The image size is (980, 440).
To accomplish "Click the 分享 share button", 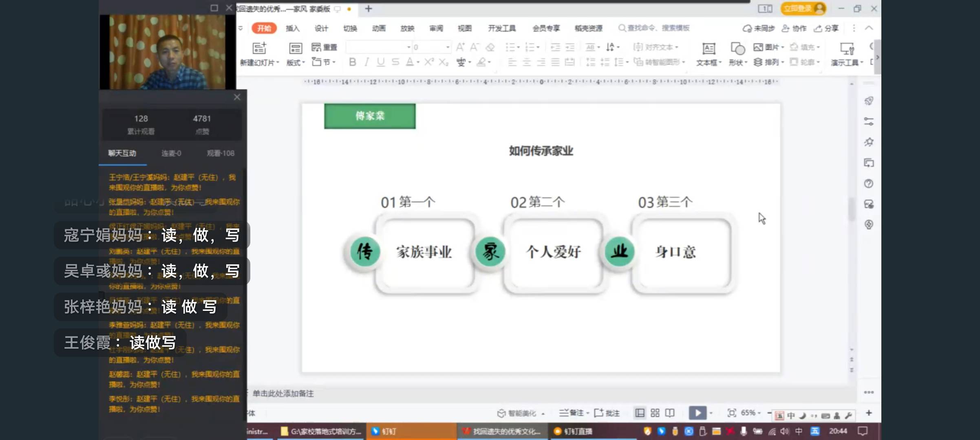I will (825, 28).
